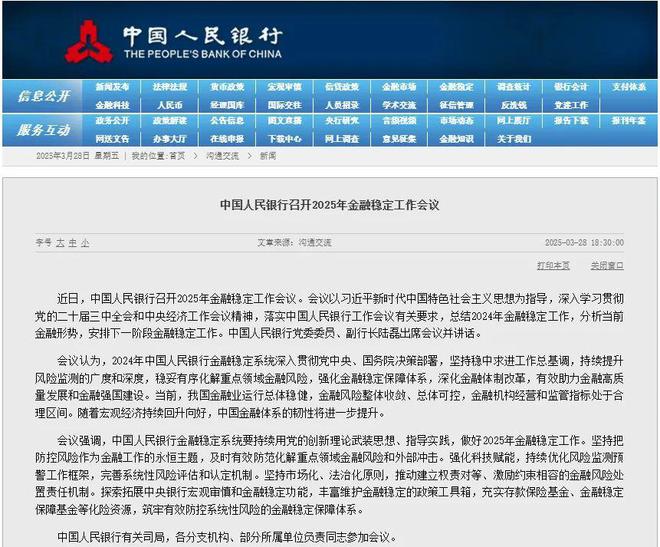Click the 新闻 breadcrumb link
Image resolution: width=660 pixels, height=547 pixels.
tap(268, 156)
